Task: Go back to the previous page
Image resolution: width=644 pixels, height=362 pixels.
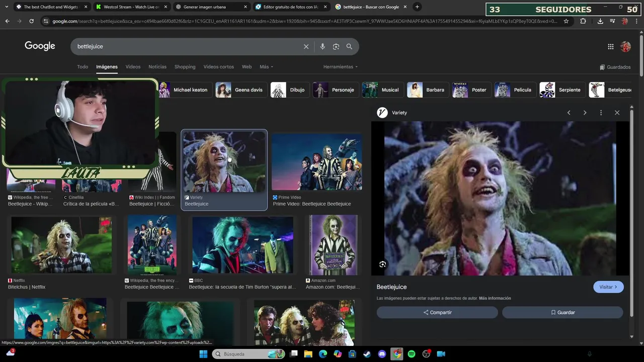Action: click(x=7, y=21)
